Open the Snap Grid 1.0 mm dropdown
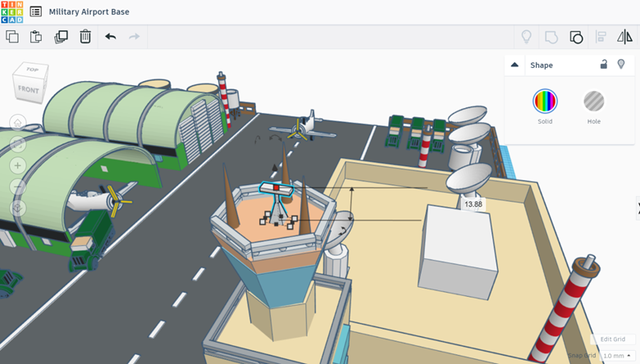This screenshot has width=640, height=364. point(616,356)
